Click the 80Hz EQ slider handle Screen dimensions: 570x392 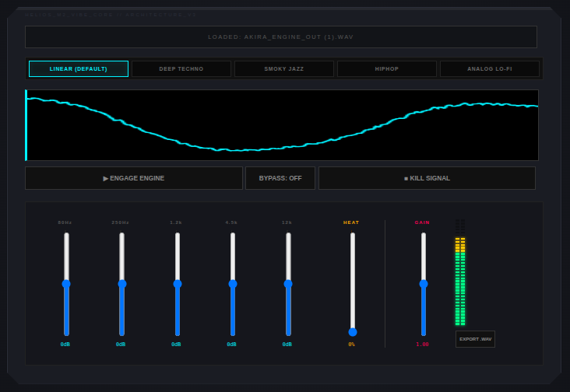point(66,284)
